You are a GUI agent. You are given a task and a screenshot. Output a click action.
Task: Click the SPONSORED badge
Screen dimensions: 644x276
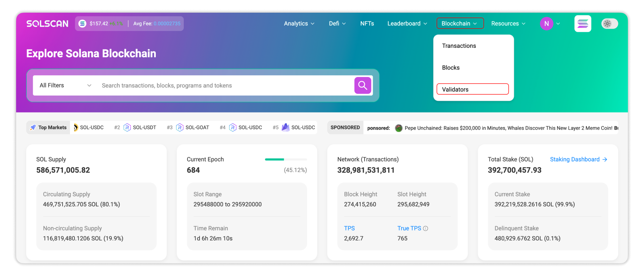point(345,127)
